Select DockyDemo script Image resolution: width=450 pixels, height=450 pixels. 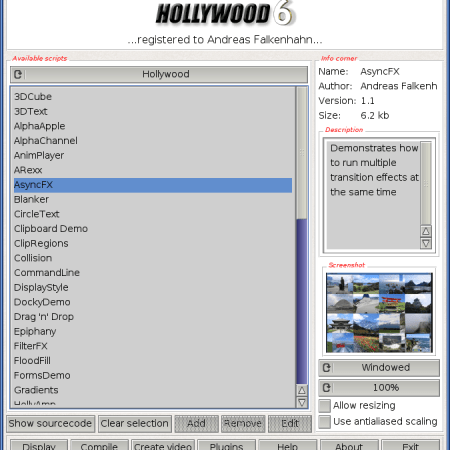pos(153,302)
